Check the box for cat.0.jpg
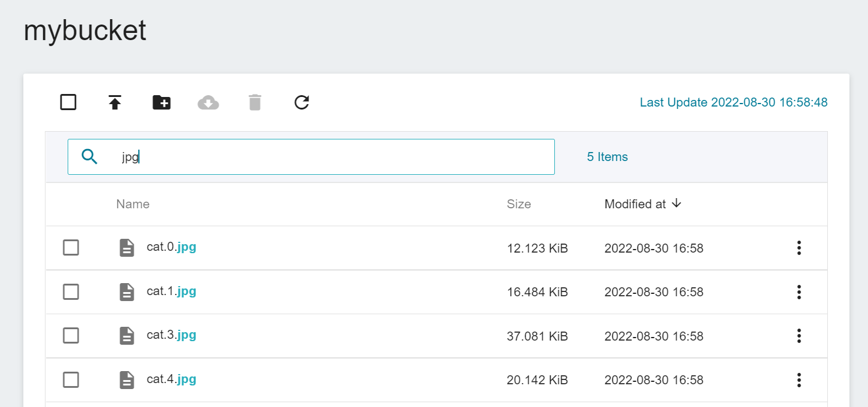This screenshot has width=868, height=407. 71,248
